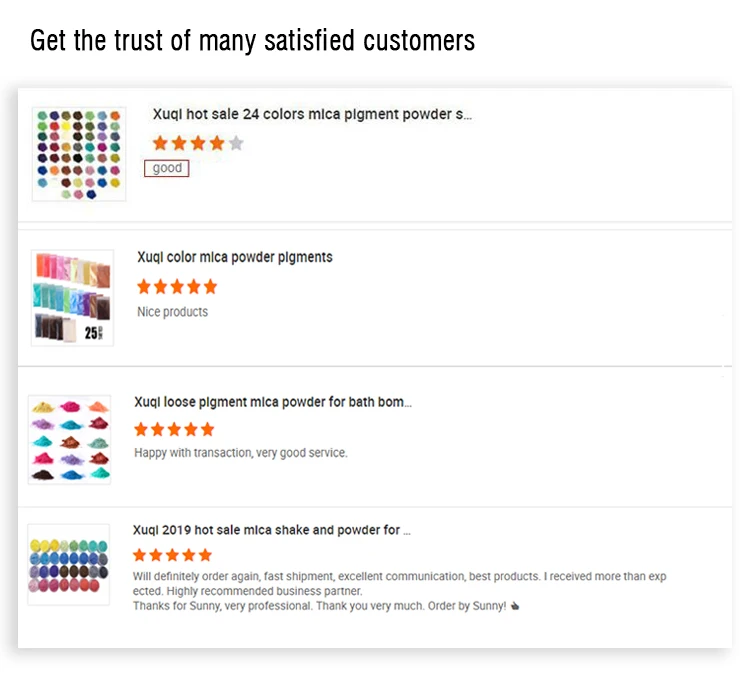This screenshot has width=750, height=691.
Task: Open 'Xuqi 2019 hot sale mica shake and powder' title
Action: (x=271, y=530)
